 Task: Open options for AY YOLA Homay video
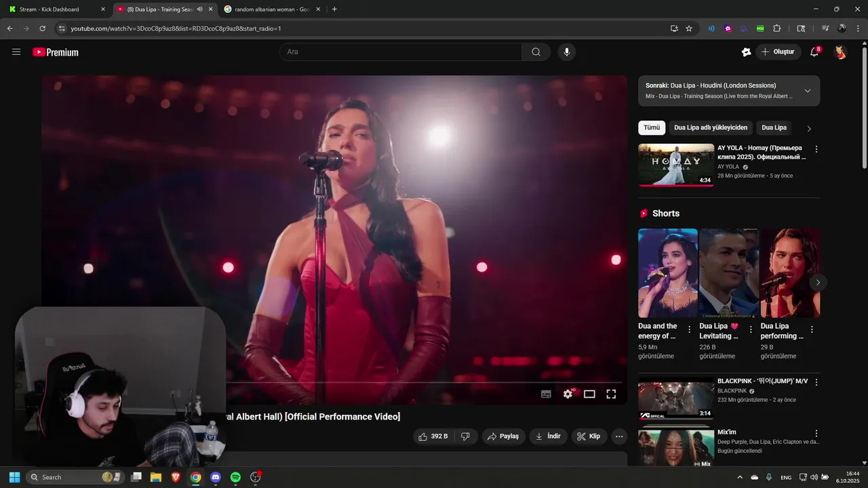pos(816,149)
